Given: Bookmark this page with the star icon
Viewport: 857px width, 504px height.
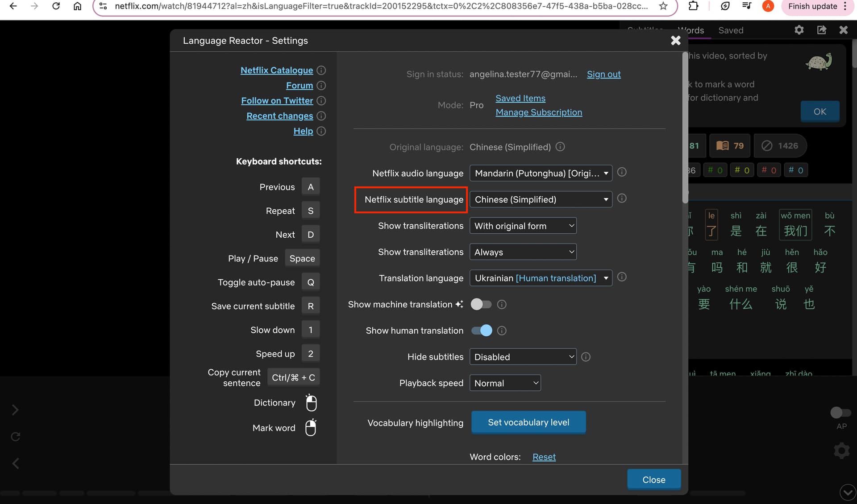Looking at the screenshot, I should pos(663,6).
